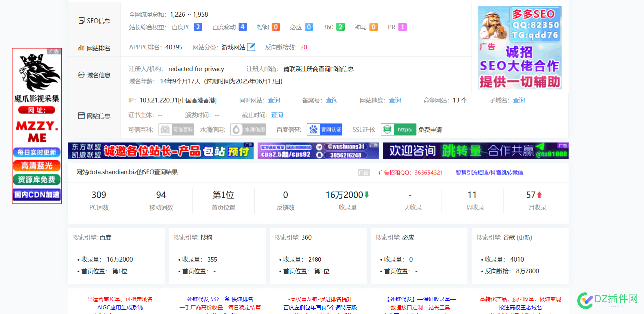
Task: Click the 搜狗 weight badge 0
Action: click(276, 27)
